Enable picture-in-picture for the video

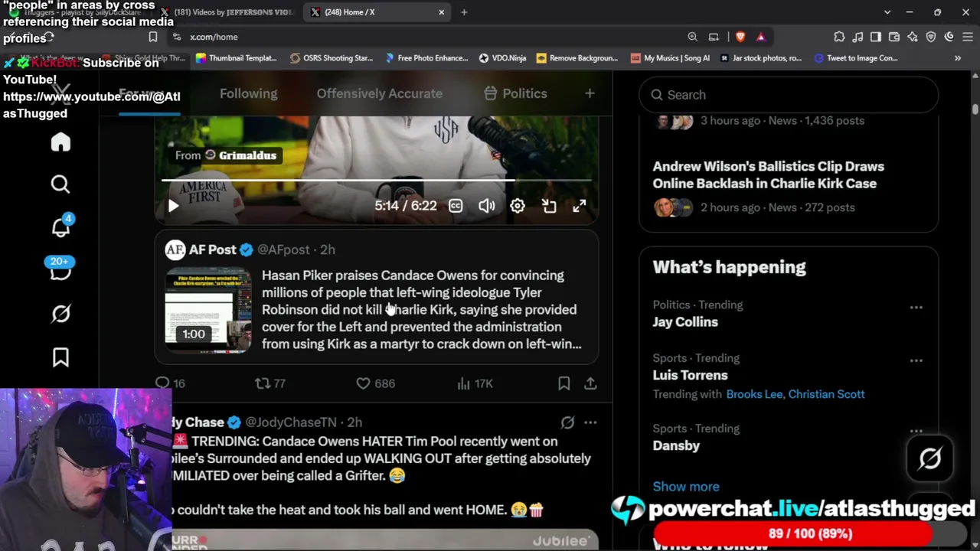(549, 206)
